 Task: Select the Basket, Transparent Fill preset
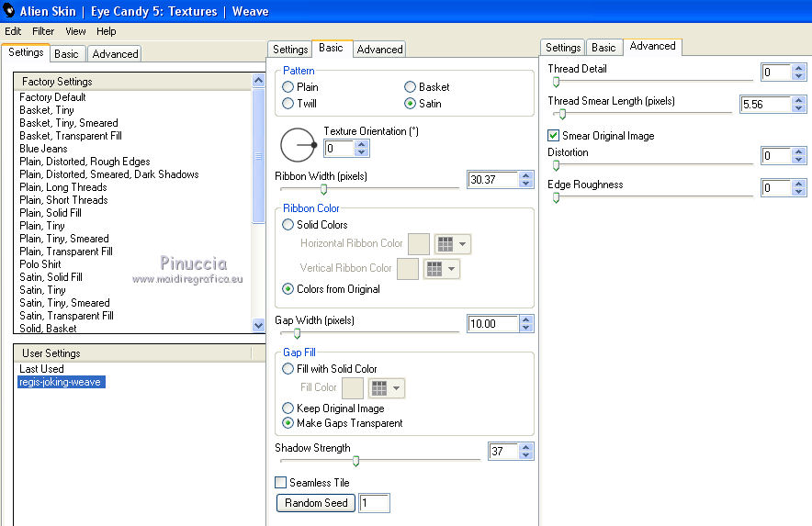[71, 136]
